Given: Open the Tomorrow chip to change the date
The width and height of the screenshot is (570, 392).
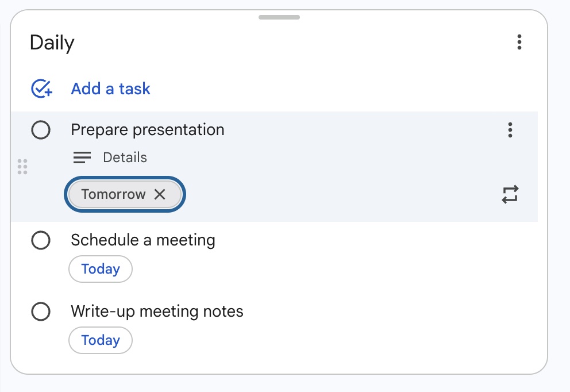Looking at the screenshot, I should (x=113, y=194).
